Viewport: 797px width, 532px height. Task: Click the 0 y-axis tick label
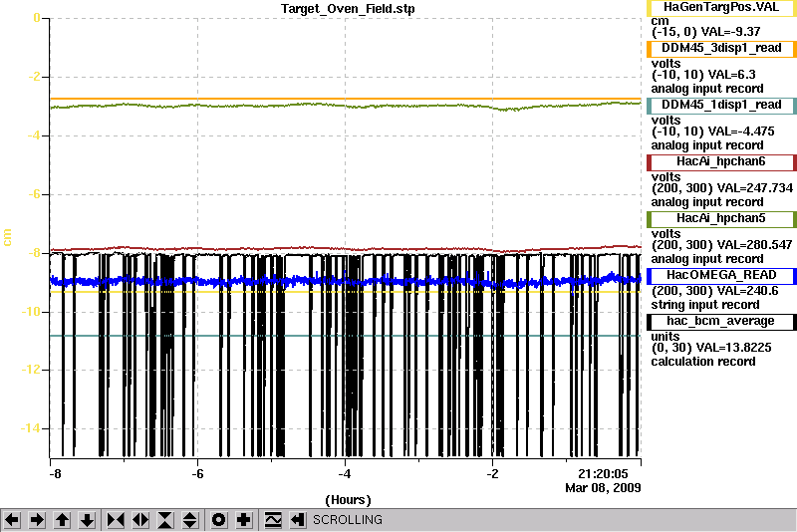(x=36, y=18)
